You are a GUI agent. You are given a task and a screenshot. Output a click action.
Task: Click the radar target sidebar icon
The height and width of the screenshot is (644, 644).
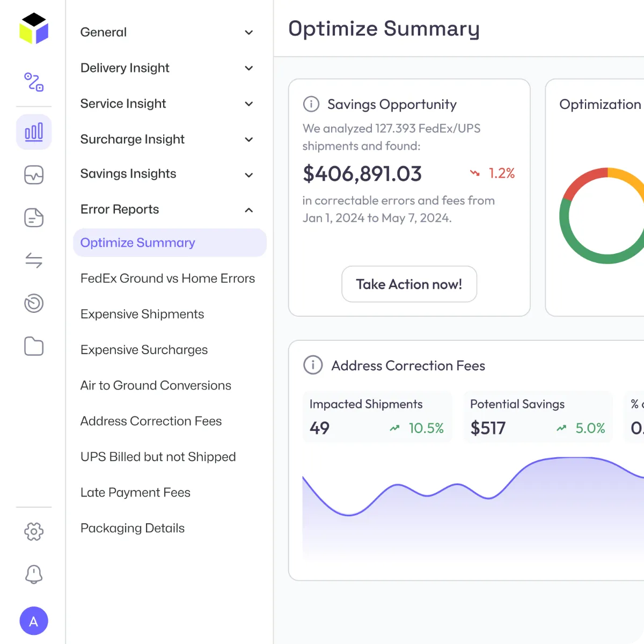tap(34, 303)
